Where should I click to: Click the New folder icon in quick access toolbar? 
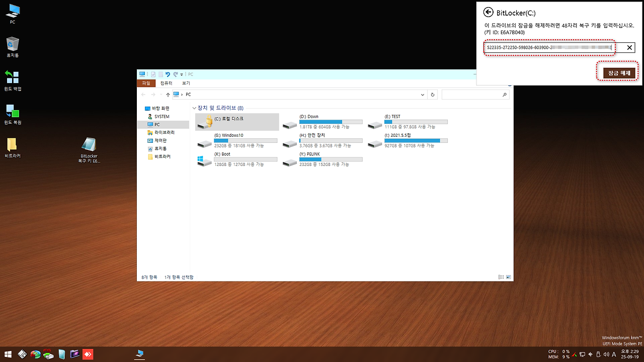click(x=160, y=74)
